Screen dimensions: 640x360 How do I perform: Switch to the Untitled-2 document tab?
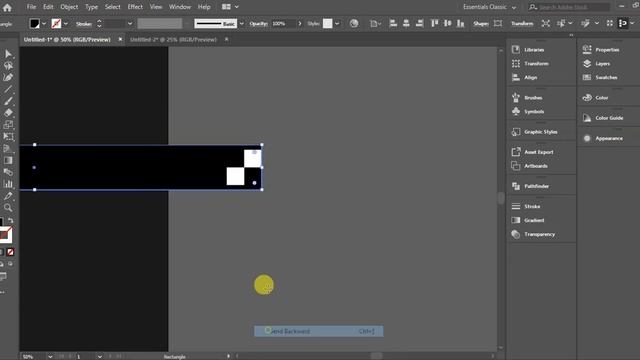pos(173,40)
